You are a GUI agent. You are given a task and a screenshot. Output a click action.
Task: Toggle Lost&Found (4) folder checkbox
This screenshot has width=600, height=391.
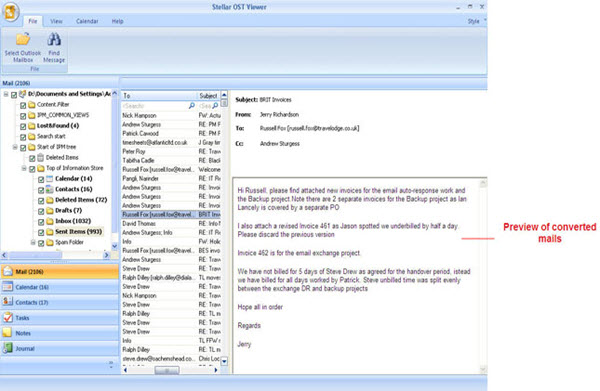point(23,126)
